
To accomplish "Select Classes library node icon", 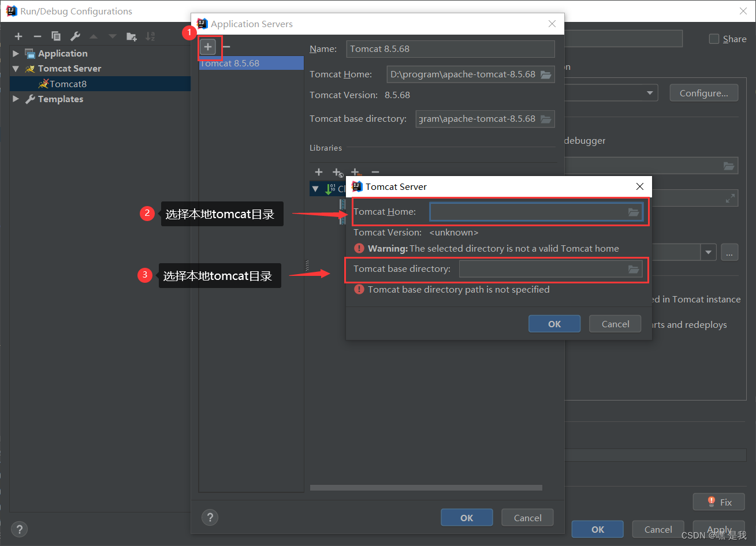I will pos(330,189).
